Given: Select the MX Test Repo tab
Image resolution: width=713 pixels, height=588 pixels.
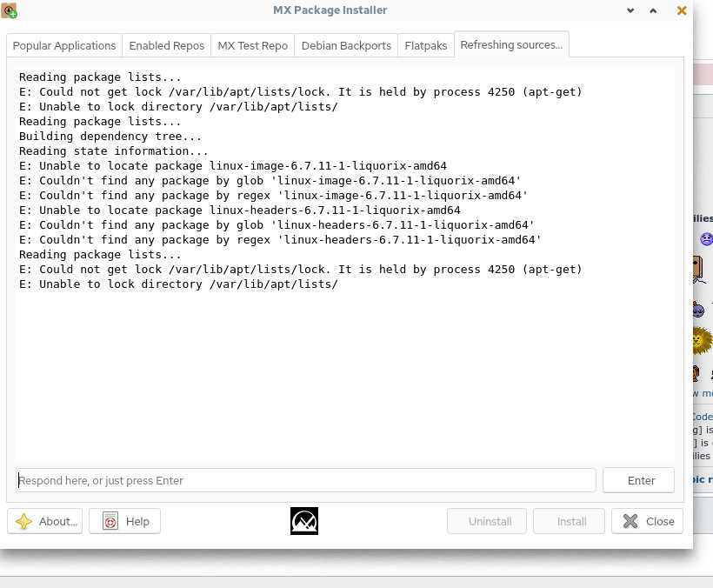Looking at the screenshot, I should click(x=253, y=45).
